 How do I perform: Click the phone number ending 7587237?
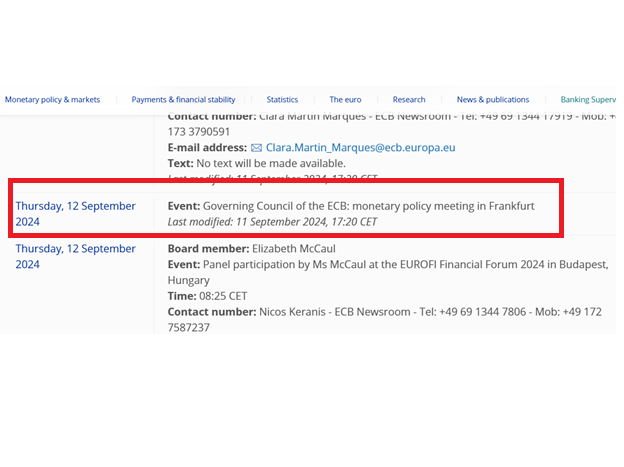tap(188, 328)
